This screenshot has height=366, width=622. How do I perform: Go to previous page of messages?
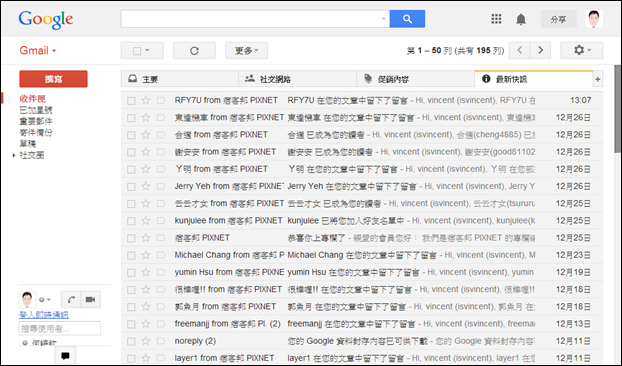(x=519, y=50)
